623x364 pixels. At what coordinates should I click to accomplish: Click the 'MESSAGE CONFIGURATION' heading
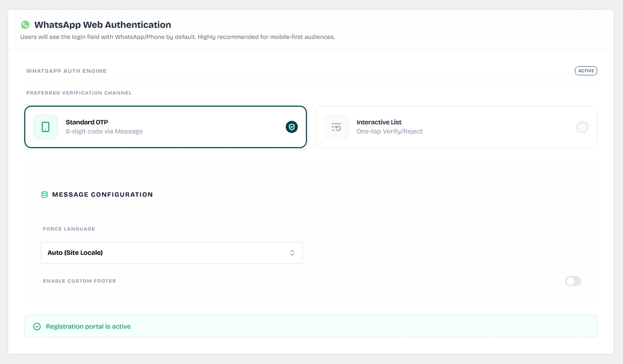(x=103, y=195)
